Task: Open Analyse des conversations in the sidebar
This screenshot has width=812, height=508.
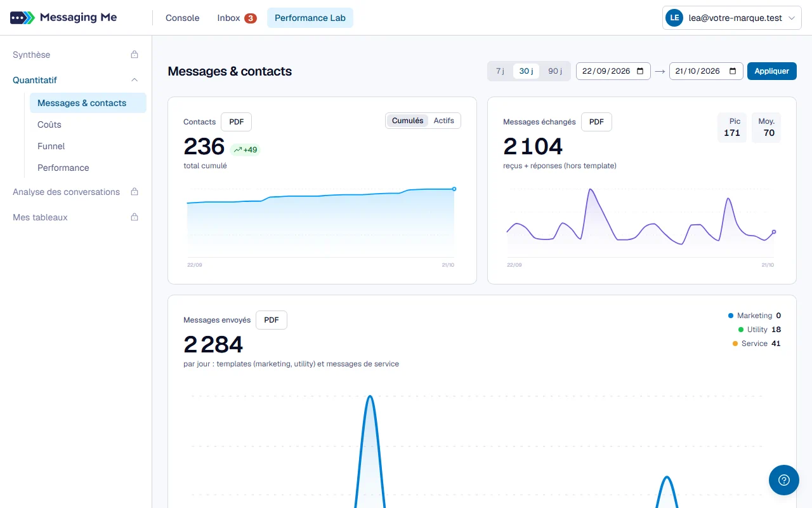Action: tap(76, 192)
